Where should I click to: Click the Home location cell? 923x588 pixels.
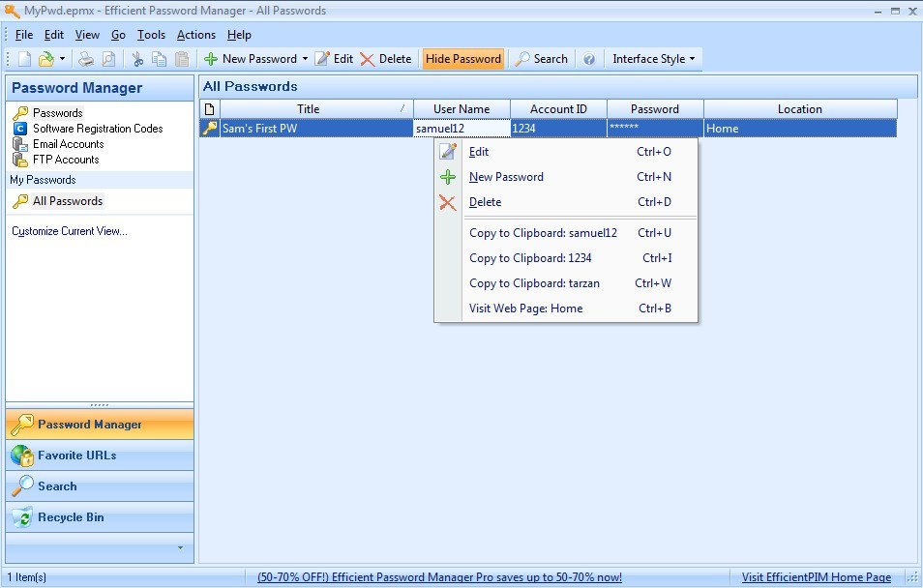[800, 129]
